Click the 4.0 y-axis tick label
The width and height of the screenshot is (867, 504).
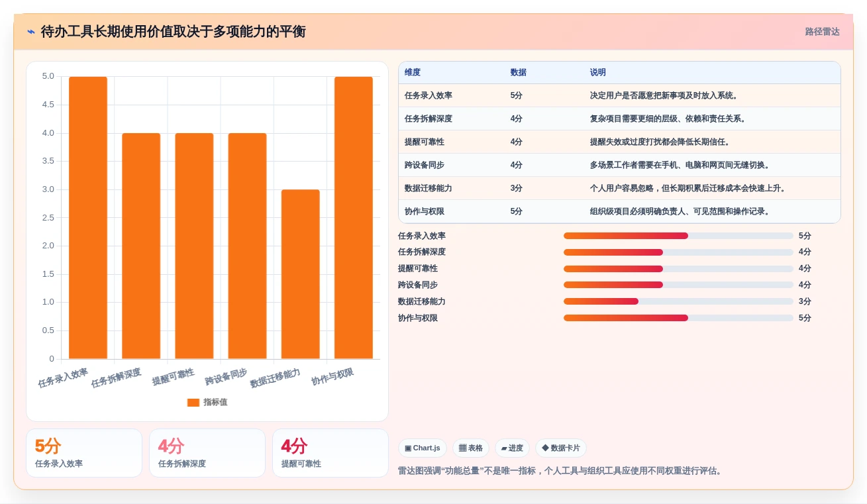[48, 133]
